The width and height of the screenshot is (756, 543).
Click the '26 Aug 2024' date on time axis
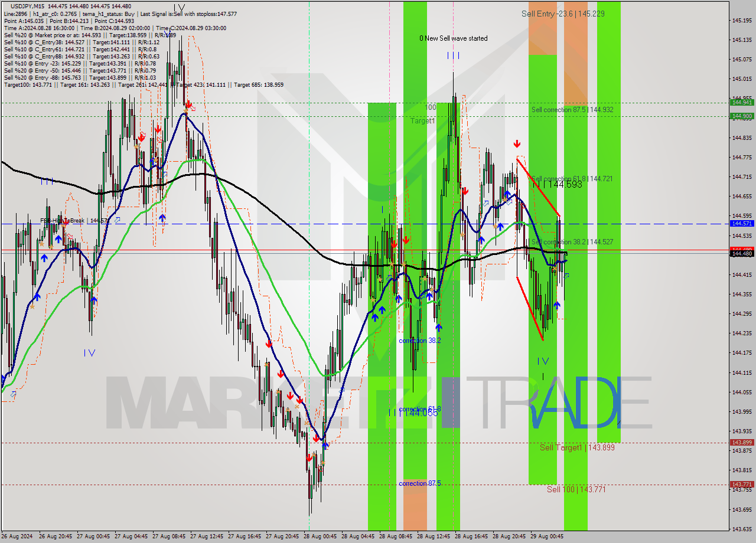17,537
